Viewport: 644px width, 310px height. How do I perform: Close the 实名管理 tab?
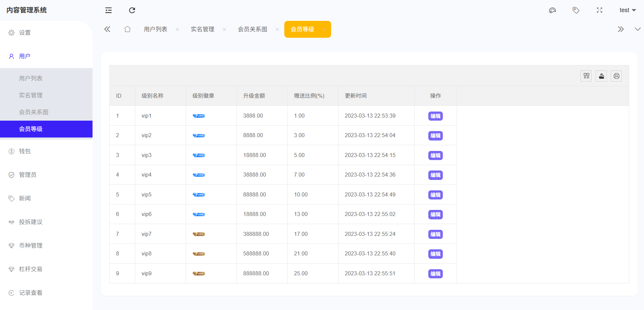(x=224, y=29)
